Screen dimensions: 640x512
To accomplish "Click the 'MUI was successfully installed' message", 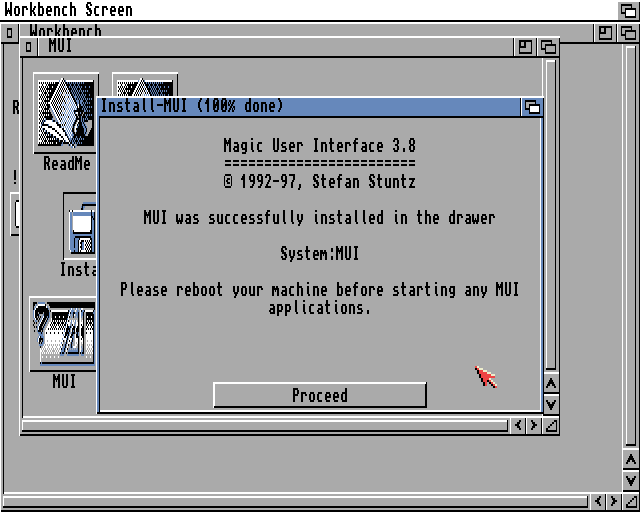I will 319,218.
